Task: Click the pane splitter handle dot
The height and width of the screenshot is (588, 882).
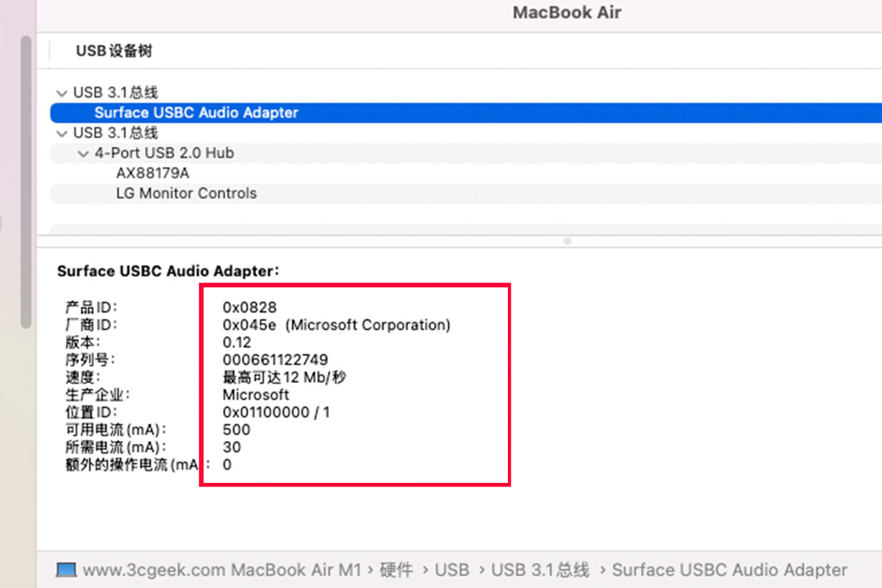Action: pyautogui.click(x=567, y=241)
